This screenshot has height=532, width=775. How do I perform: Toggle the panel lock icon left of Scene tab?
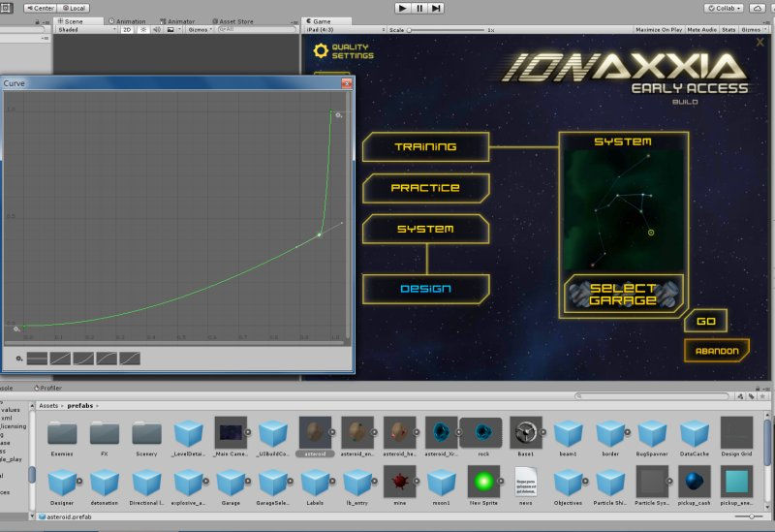[x=37, y=21]
